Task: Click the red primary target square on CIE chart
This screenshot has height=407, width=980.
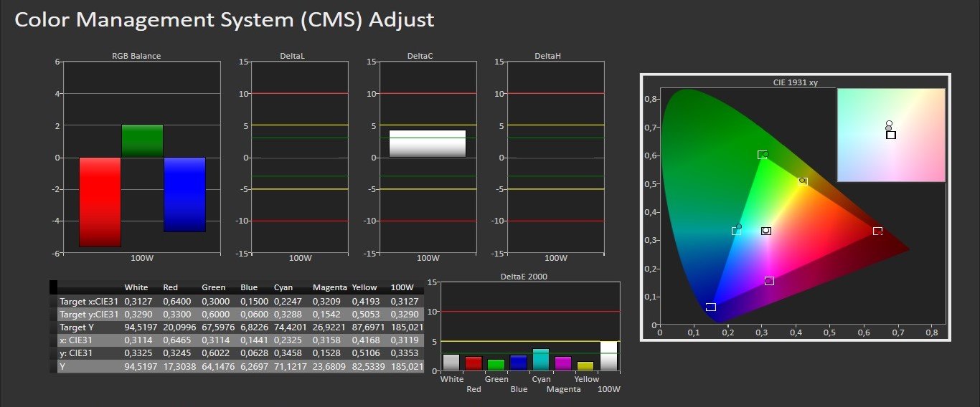Action: 877,231
